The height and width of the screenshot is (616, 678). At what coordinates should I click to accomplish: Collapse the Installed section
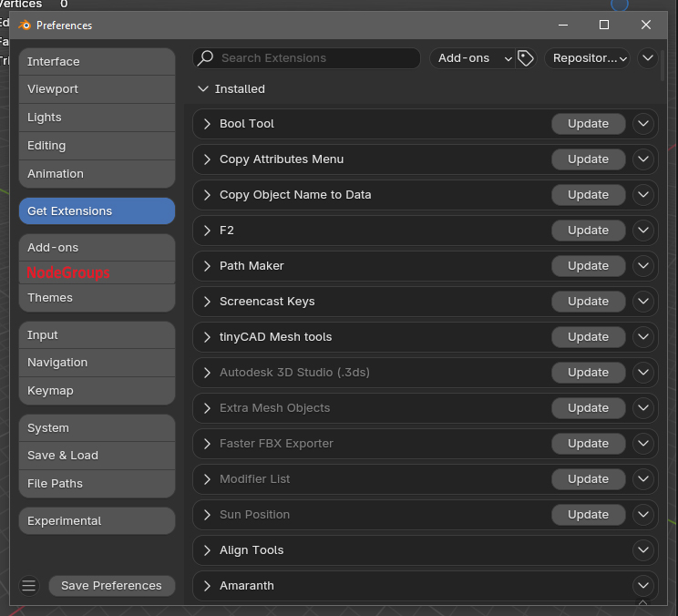(203, 89)
